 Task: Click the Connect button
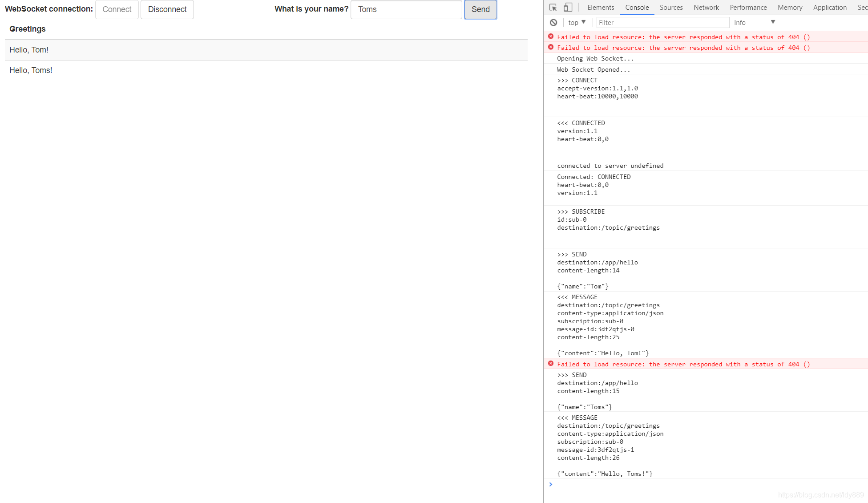(x=117, y=9)
